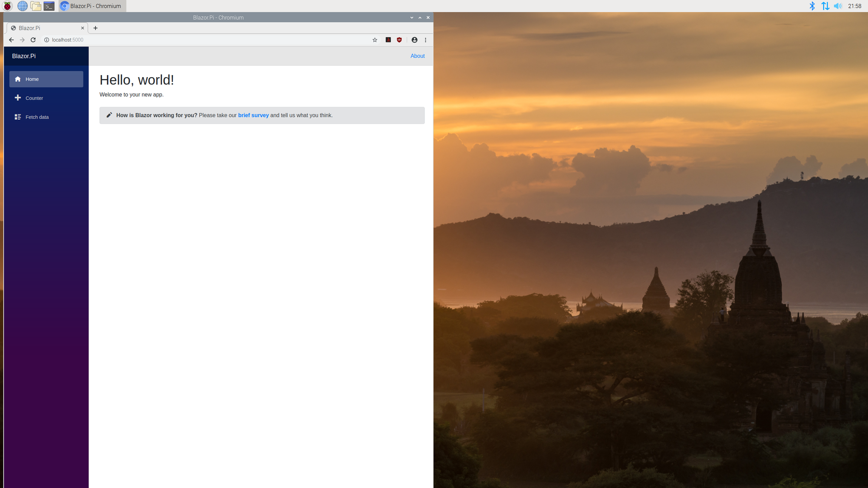Open the network status tray icon
The width and height of the screenshot is (868, 488).
pos(825,6)
